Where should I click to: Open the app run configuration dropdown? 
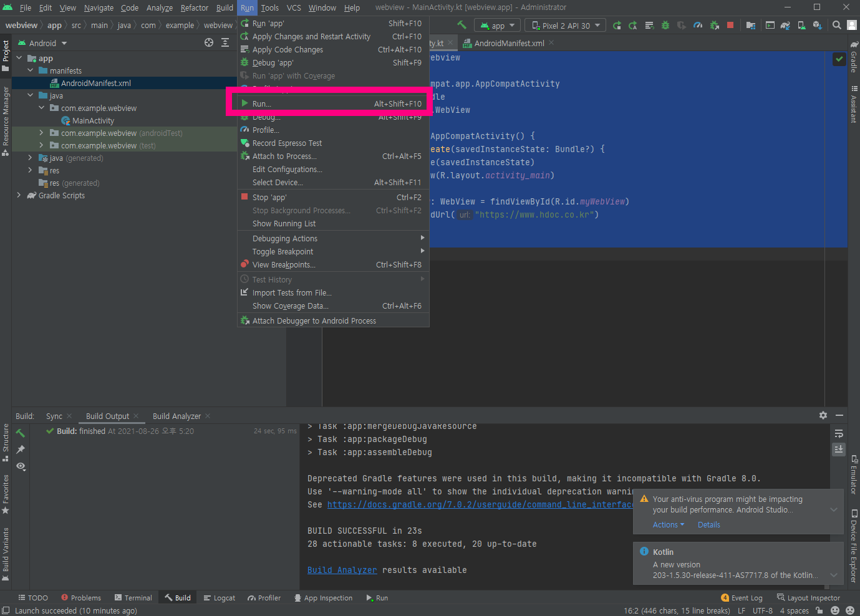click(498, 26)
